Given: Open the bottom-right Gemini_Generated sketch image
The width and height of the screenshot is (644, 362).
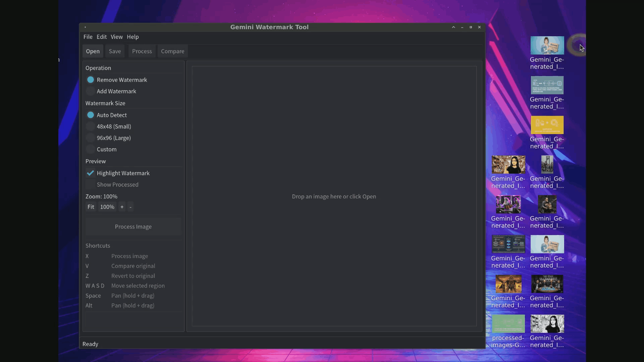Looking at the screenshot, I should click(547, 324).
